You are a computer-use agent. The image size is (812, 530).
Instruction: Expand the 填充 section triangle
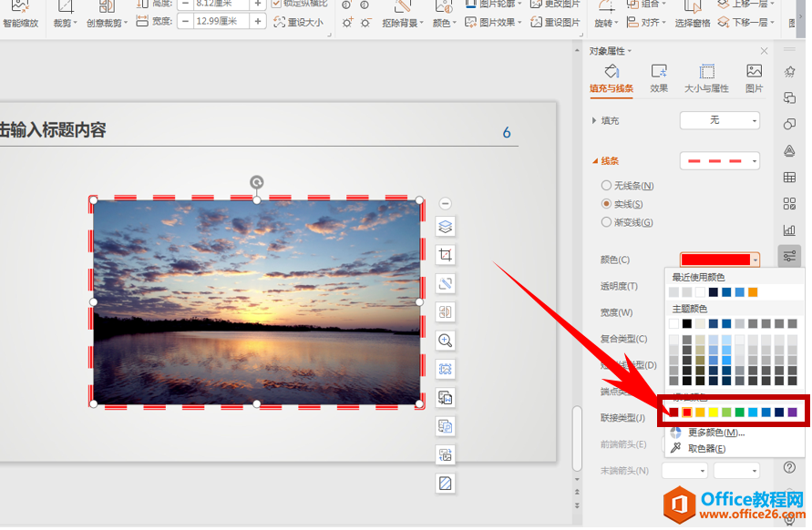[594, 120]
